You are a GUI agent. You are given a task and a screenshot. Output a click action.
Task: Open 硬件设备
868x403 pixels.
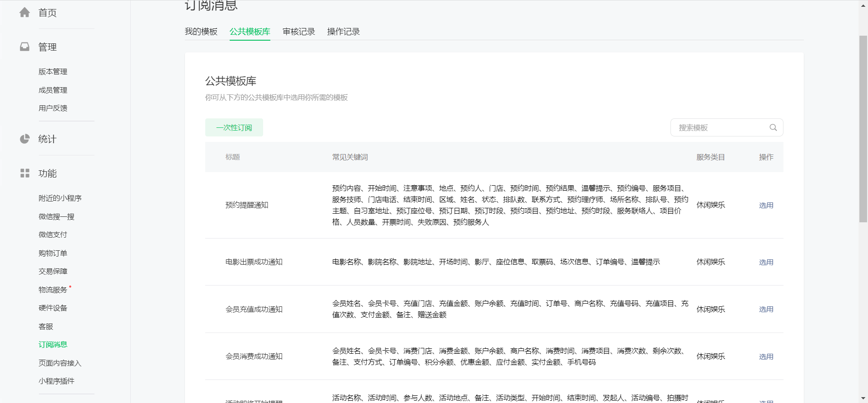[53, 308]
